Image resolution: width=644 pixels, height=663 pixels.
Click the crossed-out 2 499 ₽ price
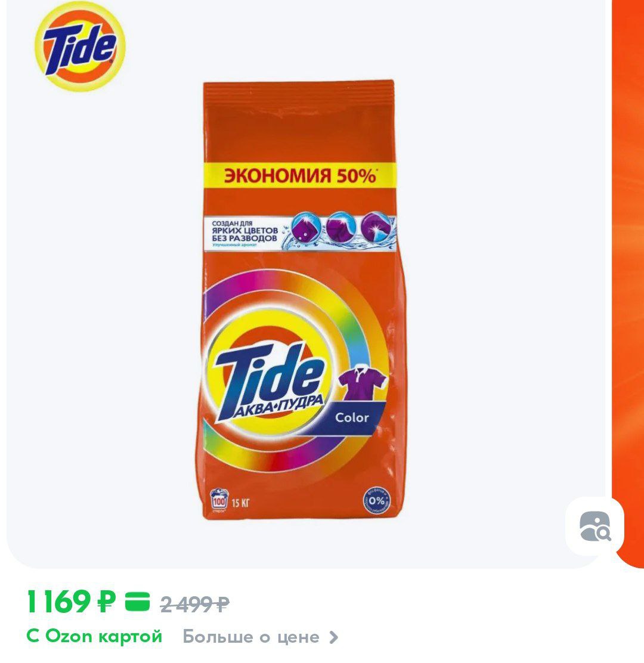[195, 604]
